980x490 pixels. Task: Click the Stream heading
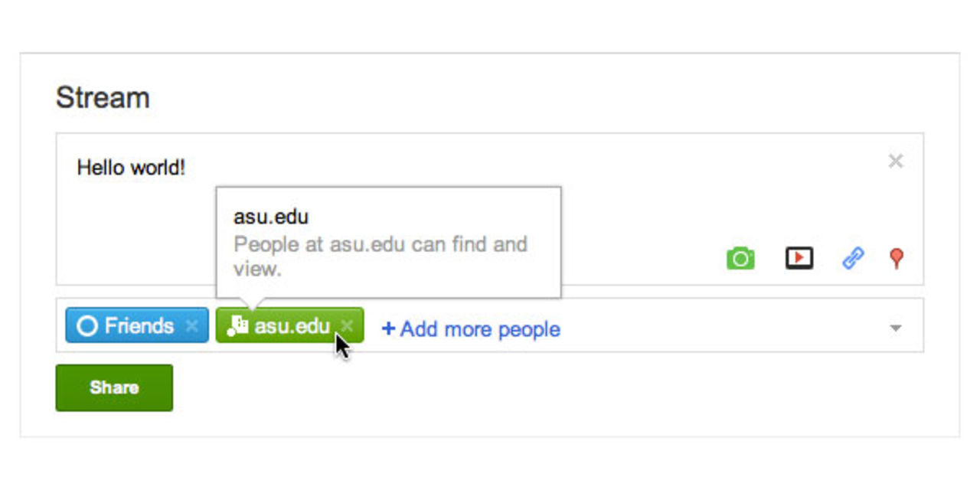point(103,98)
